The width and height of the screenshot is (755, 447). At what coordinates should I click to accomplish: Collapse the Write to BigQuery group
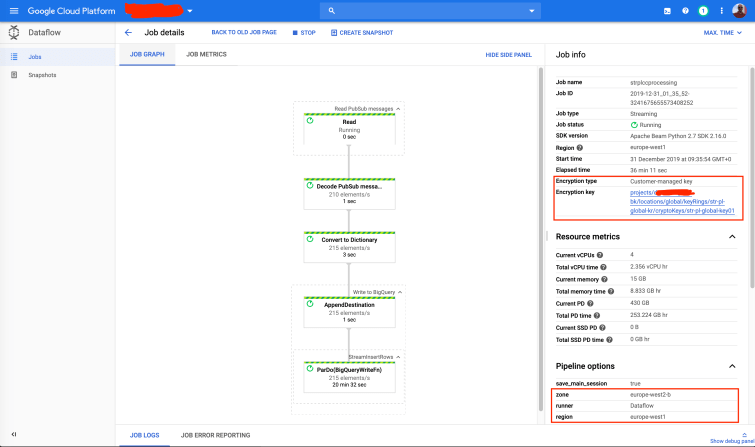(400, 292)
